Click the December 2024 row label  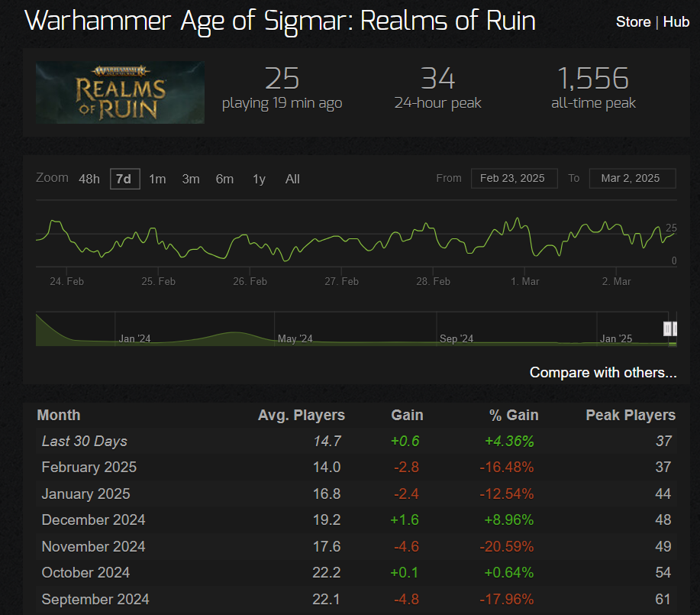tap(93, 520)
